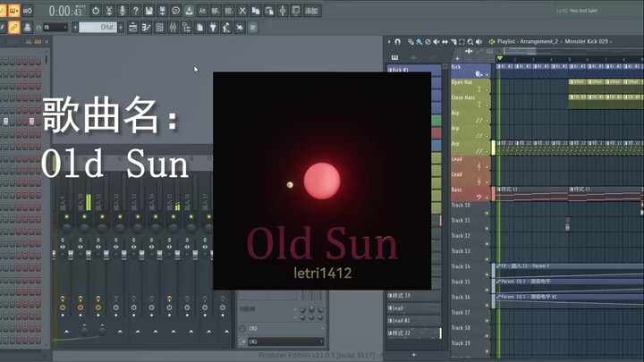Open the Playlist view icon
The image size is (644, 362).
pyautogui.click(x=133, y=28)
